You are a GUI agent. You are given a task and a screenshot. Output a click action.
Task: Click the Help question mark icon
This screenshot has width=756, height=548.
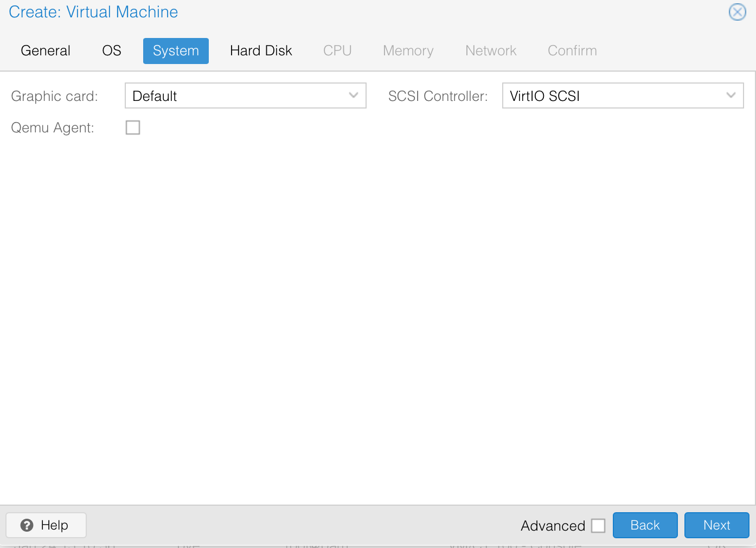click(27, 525)
